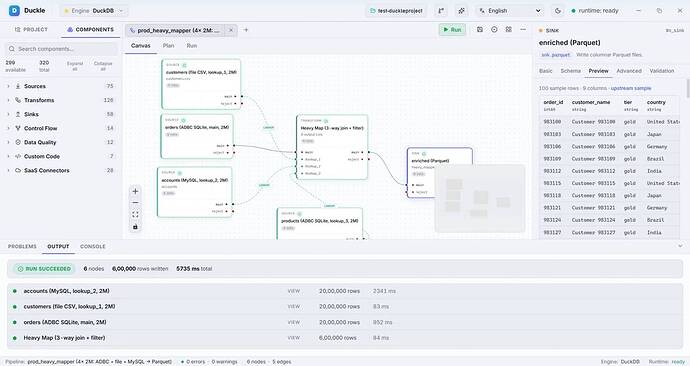This screenshot has height=366, width=690.
Task: Click the Sources download icon
Action: click(x=18, y=86)
